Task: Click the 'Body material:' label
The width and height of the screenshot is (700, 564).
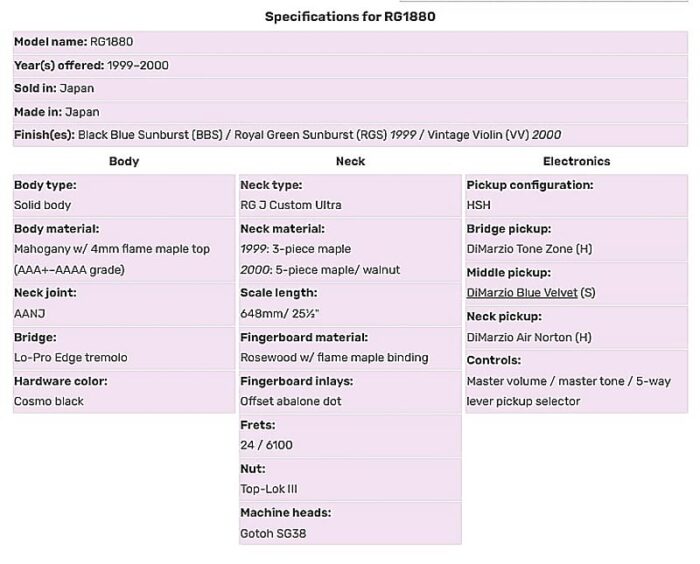Action: coord(57,229)
